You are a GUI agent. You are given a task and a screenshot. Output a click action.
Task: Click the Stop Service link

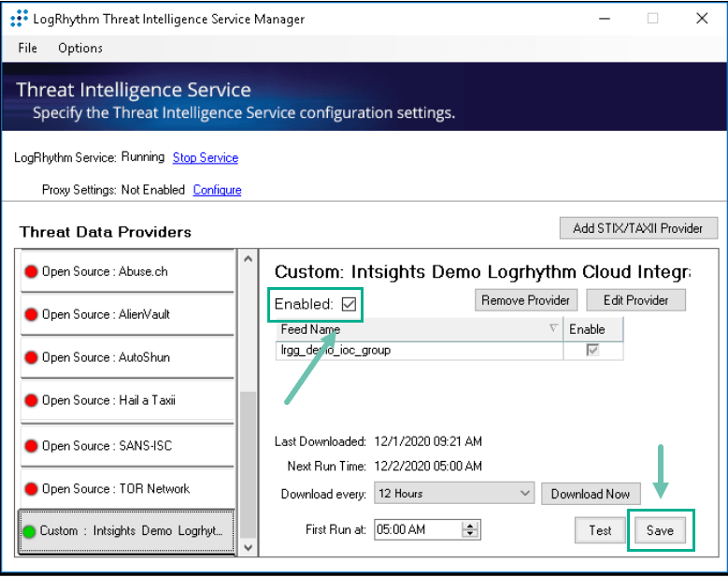(206, 158)
